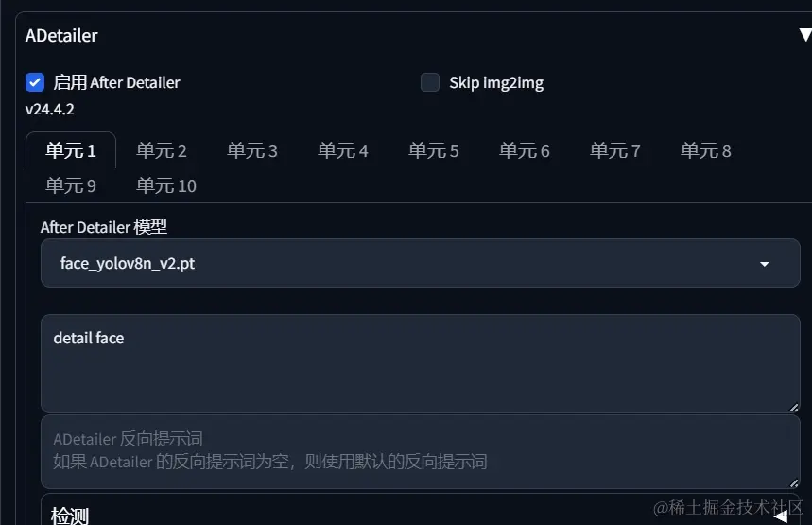Open the 单元 4 tab
The height and width of the screenshot is (525, 812).
343,150
